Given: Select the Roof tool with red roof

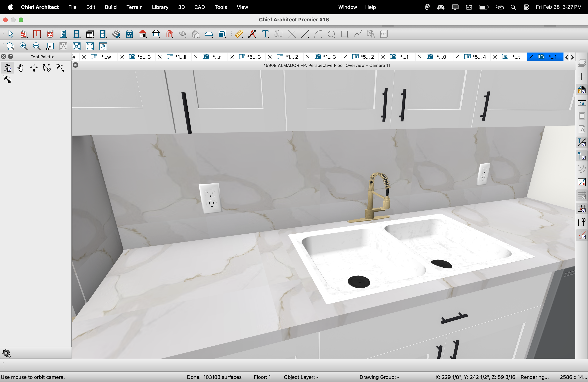Looking at the screenshot, I should [143, 34].
